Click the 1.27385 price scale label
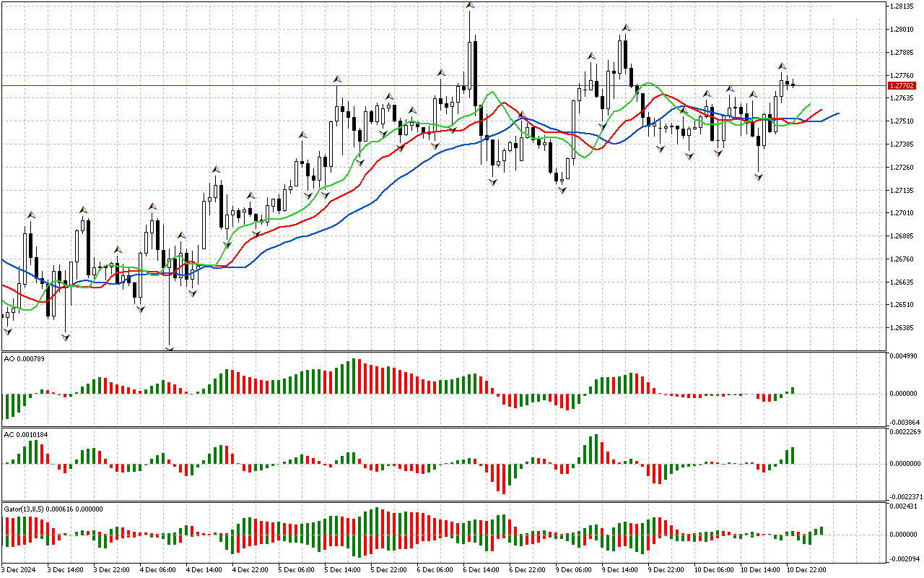The width and height of the screenshot is (924, 578). (x=902, y=144)
